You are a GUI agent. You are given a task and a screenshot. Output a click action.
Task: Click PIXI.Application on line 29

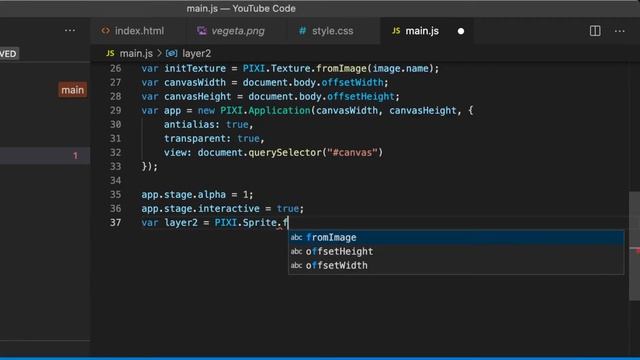265,111
